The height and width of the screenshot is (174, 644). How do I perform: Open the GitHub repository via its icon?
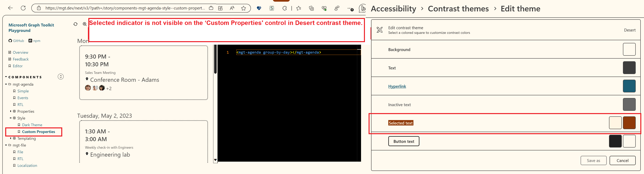click(x=10, y=40)
